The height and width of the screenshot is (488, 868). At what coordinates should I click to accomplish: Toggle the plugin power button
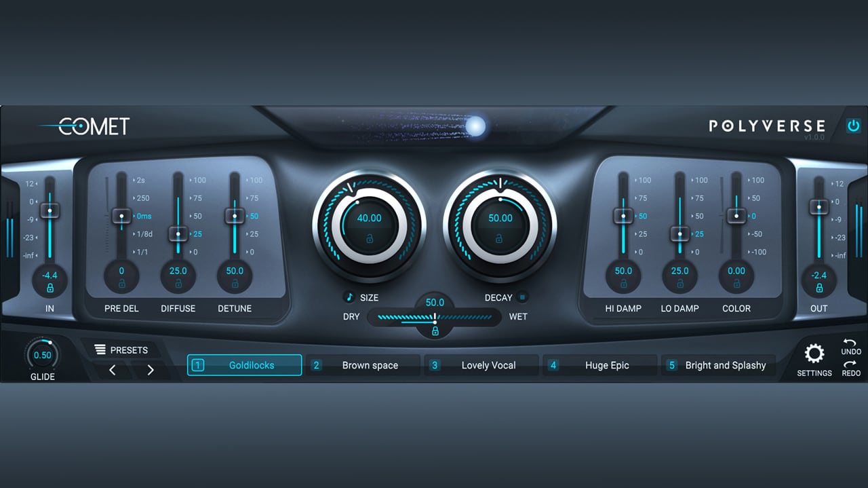pyautogui.click(x=853, y=126)
